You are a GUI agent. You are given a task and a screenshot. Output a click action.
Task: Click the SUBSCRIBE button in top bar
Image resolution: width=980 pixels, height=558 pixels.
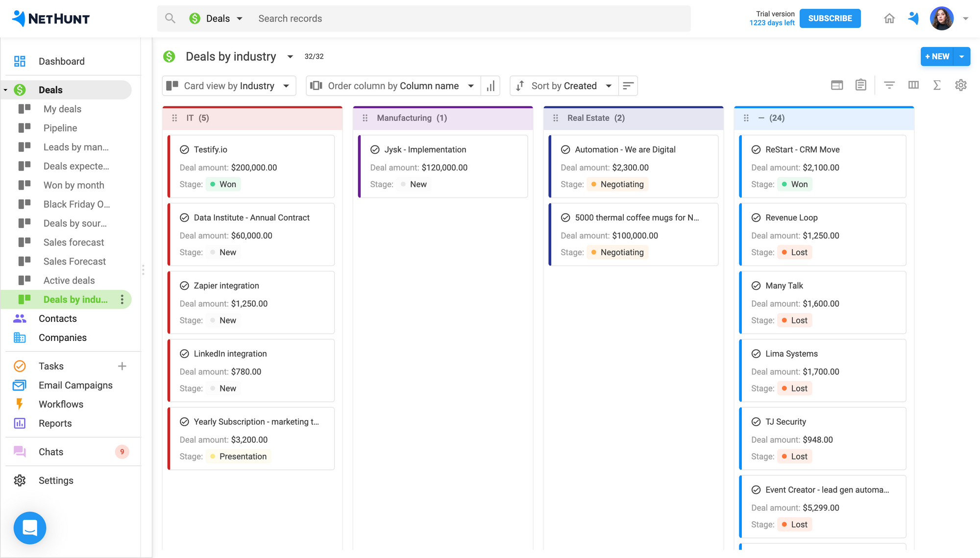(830, 18)
